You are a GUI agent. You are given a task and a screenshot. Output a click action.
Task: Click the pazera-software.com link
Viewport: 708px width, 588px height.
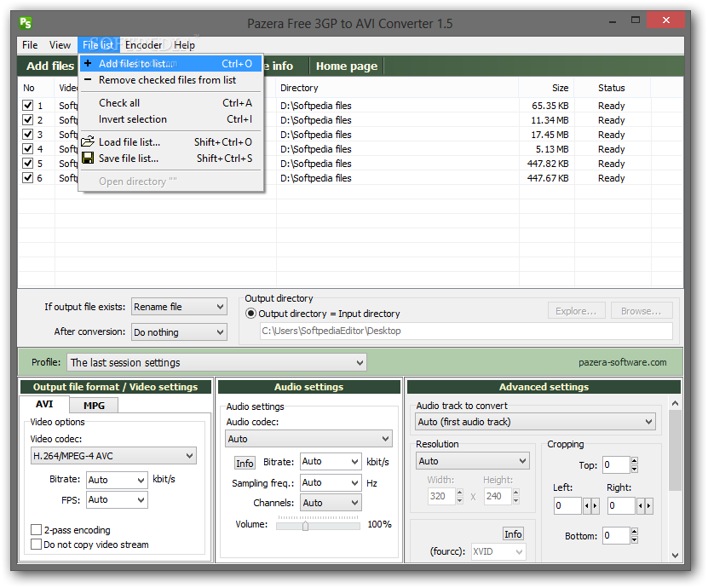coord(622,362)
